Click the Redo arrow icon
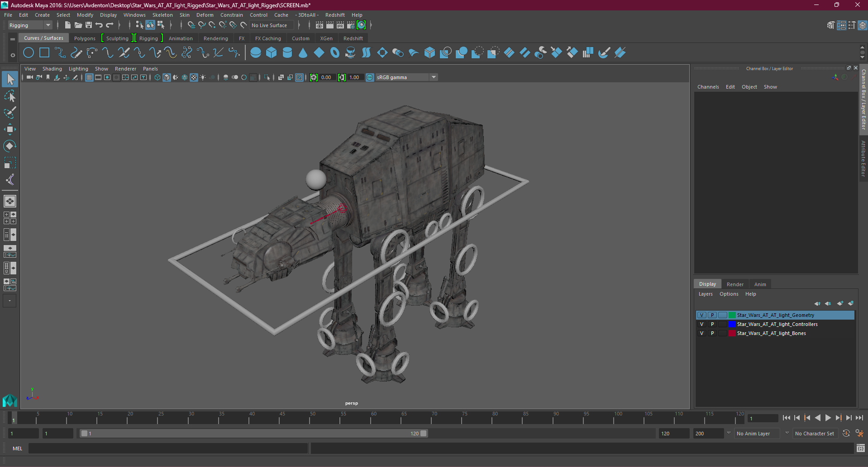Image resolution: width=868 pixels, height=467 pixels. [110, 25]
